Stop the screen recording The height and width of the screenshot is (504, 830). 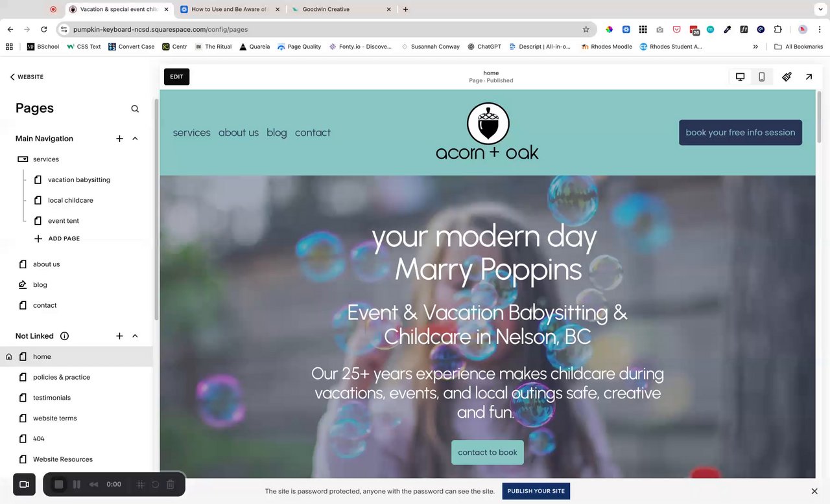coord(58,485)
